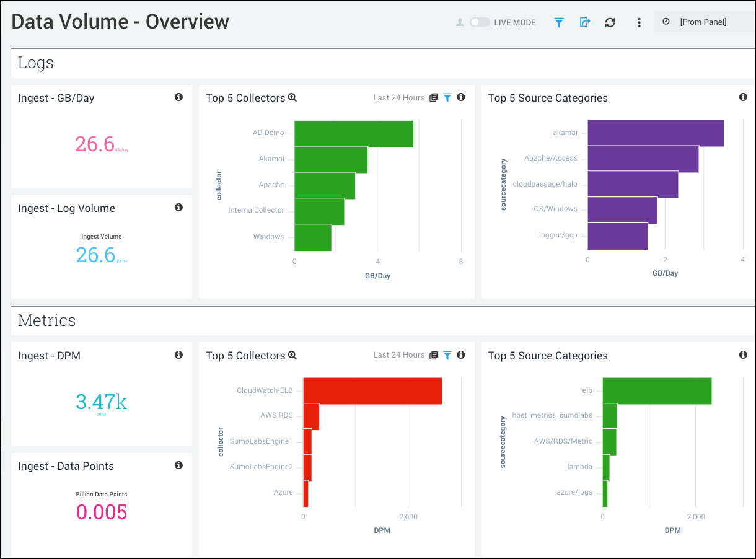This screenshot has width=756, height=559.
Task: Click Last 24 Hours on Metrics Top 5 Collectors
Action: click(398, 354)
